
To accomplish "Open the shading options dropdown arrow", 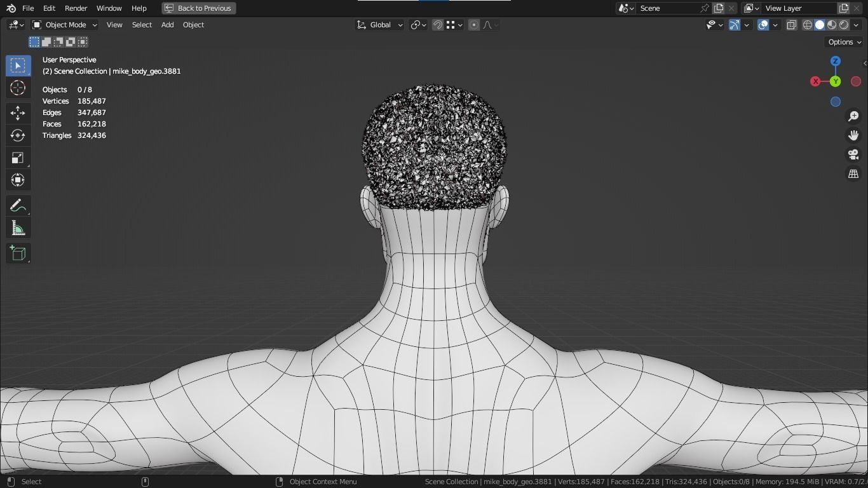I will [855, 25].
